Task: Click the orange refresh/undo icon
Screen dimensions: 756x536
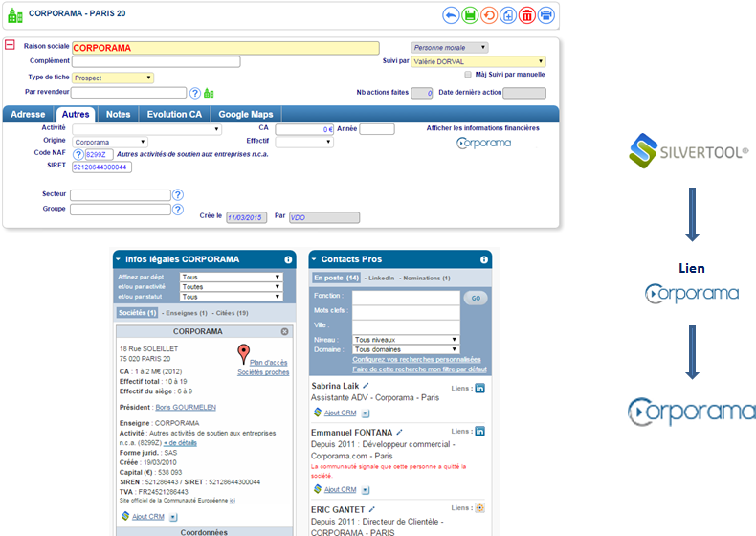Action: click(x=489, y=15)
